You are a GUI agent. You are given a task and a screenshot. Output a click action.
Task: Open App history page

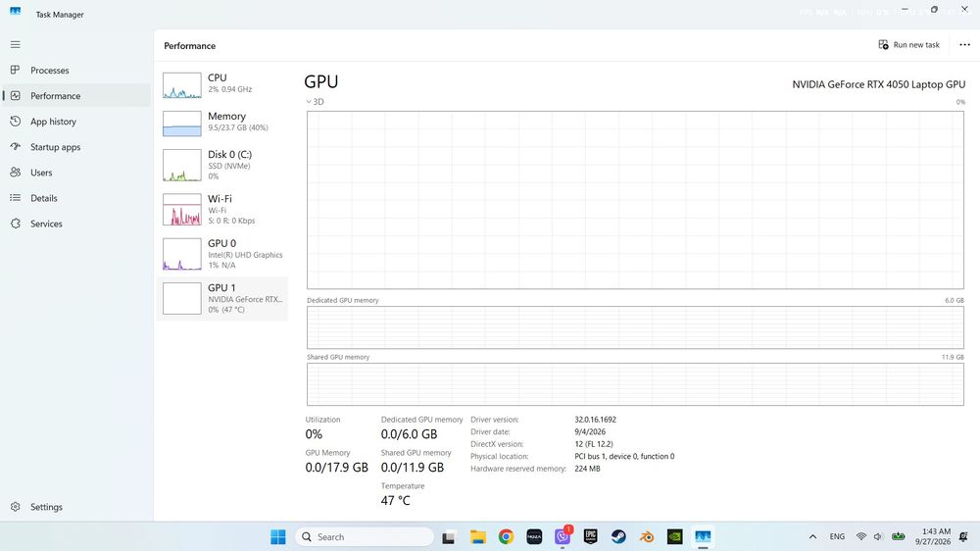pos(76,122)
